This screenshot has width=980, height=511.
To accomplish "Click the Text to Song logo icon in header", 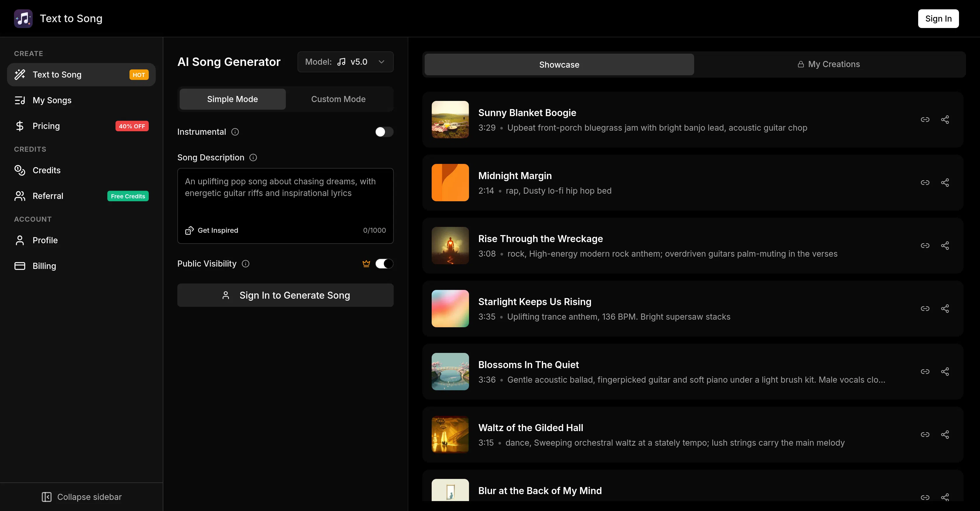I will coord(23,19).
